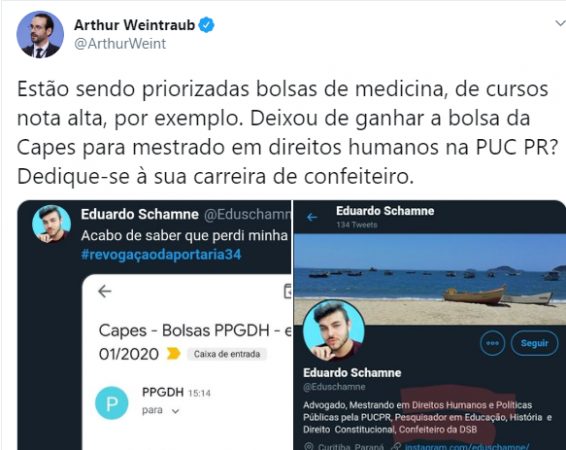Open the instagram.com/eduschamne link
The image size is (566, 450).
tap(467, 447)
